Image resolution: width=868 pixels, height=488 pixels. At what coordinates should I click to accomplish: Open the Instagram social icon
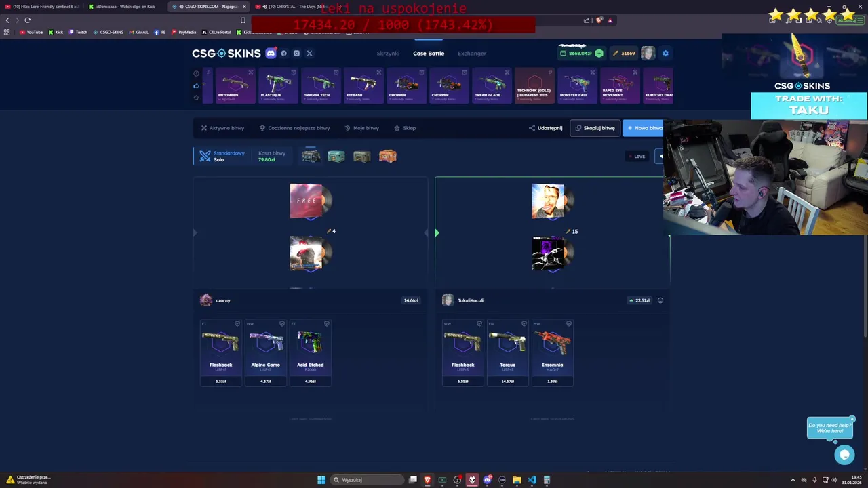tap(296, 53)
